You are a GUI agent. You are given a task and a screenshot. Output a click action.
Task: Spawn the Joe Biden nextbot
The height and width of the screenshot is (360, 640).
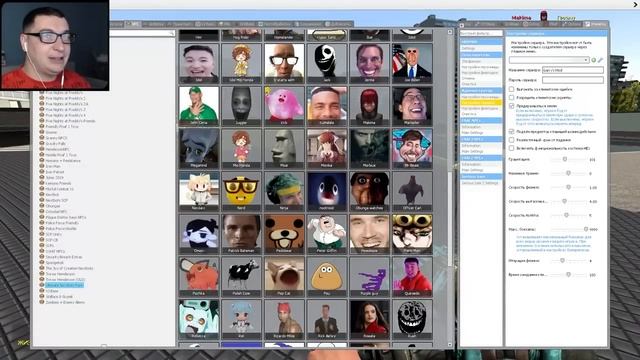(x=412, y=63)
